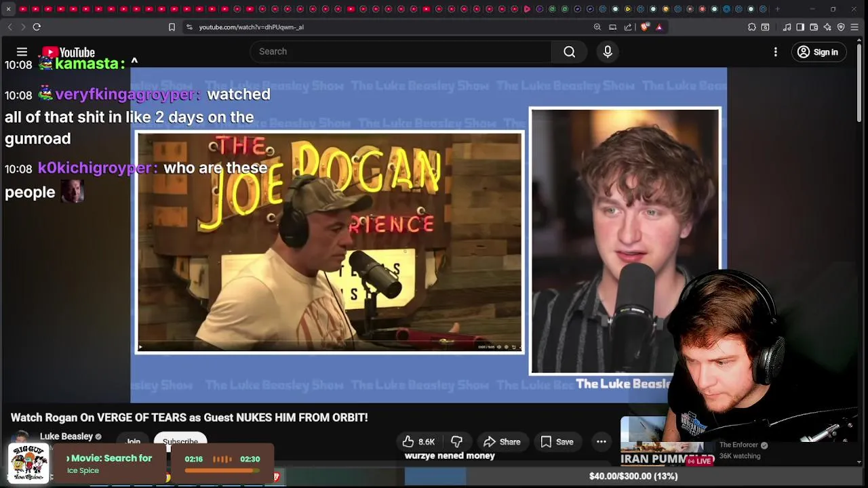Screen dimensions: 868x488
Task: Open YouTube settings three-dot menu
Action: tap(776, 52)
